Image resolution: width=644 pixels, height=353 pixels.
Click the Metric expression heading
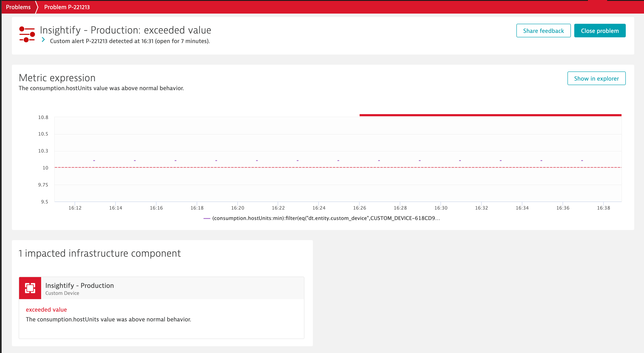pos(57,78)
